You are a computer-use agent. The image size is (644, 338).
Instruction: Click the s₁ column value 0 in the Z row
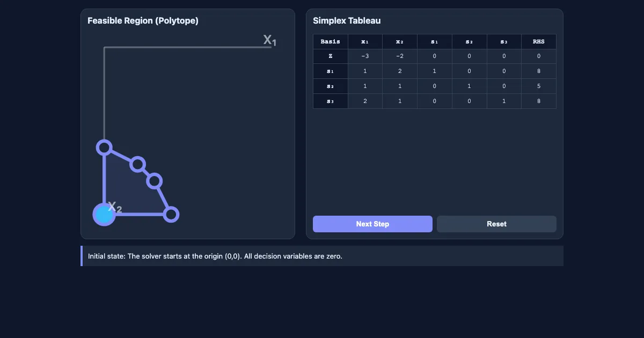point(435,56)
